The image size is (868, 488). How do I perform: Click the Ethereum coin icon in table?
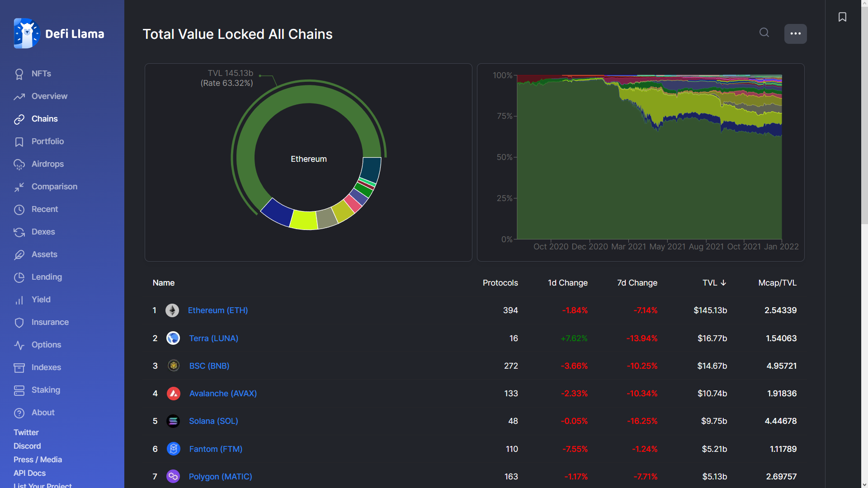point(172,310)
